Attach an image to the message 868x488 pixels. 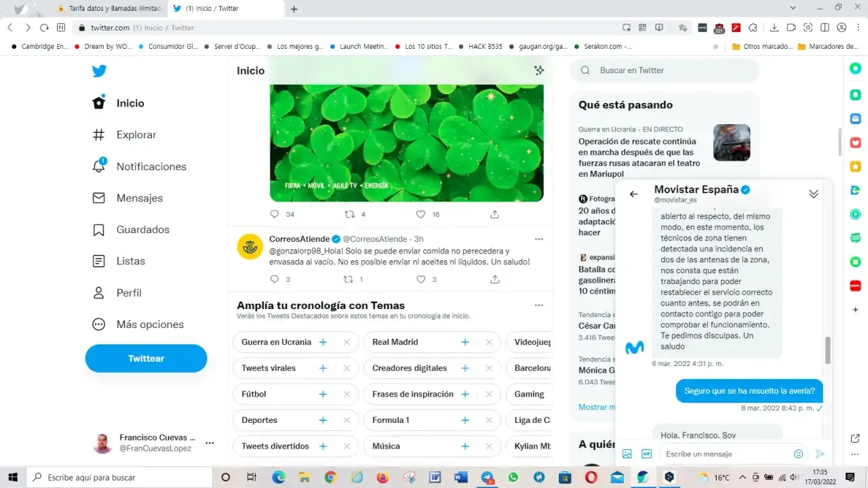point(627,454)
